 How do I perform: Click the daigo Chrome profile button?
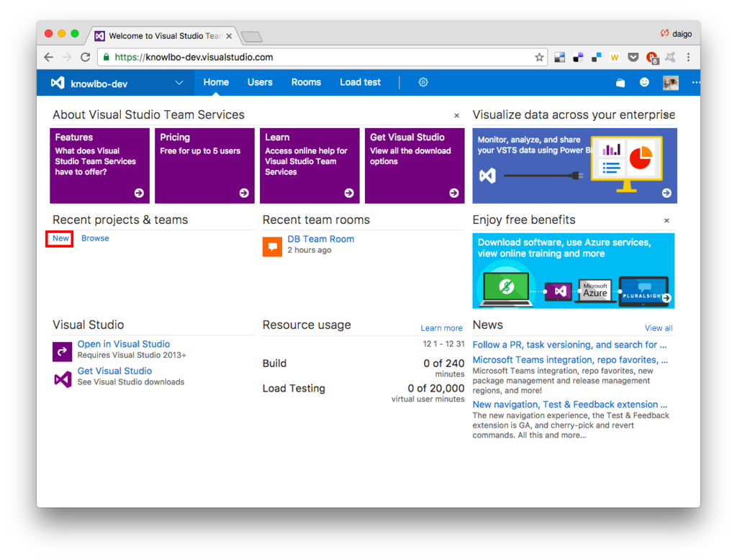tap(676, 34)
